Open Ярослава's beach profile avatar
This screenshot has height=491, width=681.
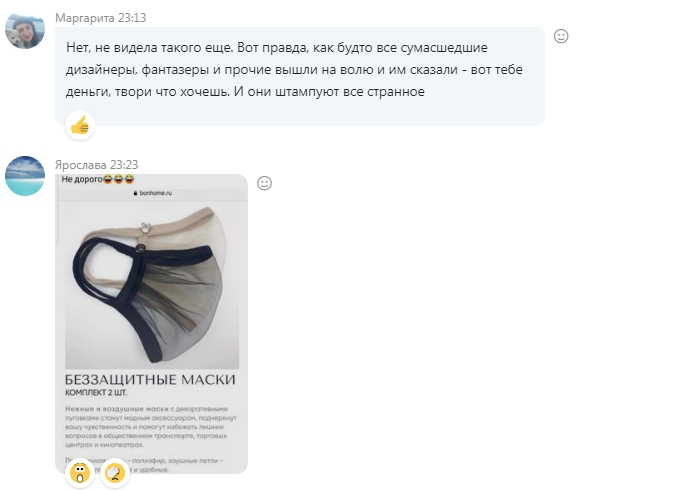25,176
